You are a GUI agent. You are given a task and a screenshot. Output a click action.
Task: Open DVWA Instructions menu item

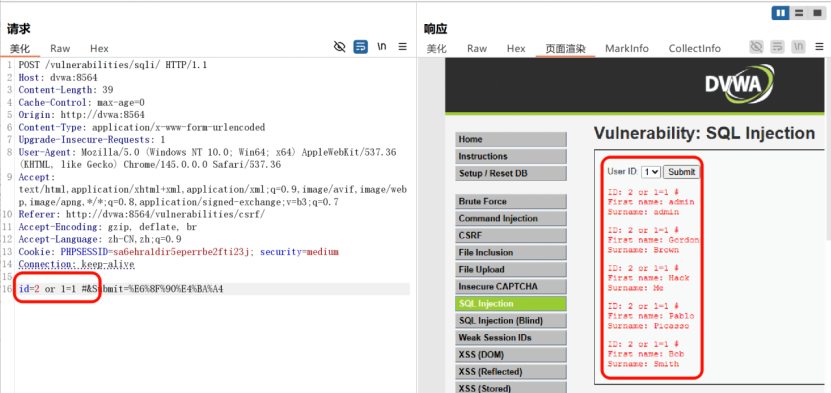[511, 156]
